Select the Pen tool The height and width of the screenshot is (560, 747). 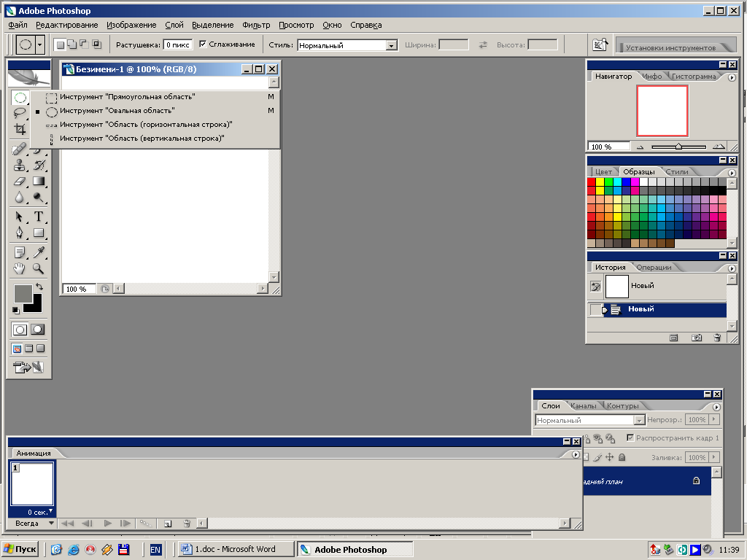pos(20,233)
